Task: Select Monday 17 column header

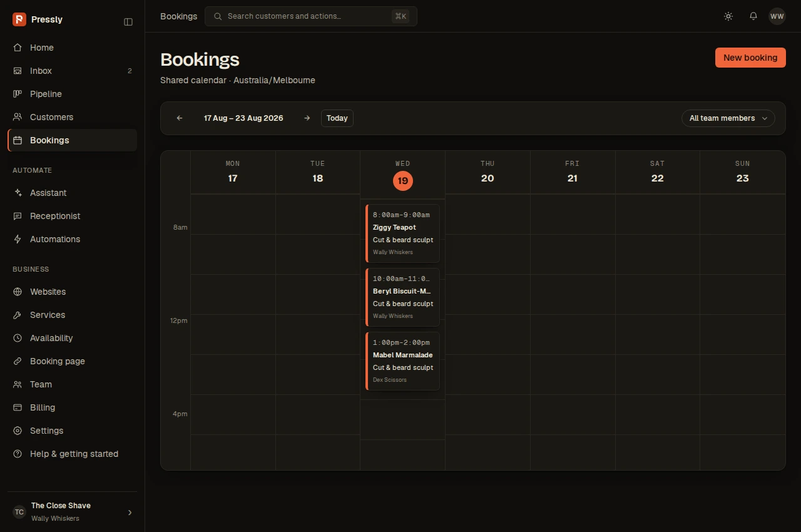Action: 233,172
